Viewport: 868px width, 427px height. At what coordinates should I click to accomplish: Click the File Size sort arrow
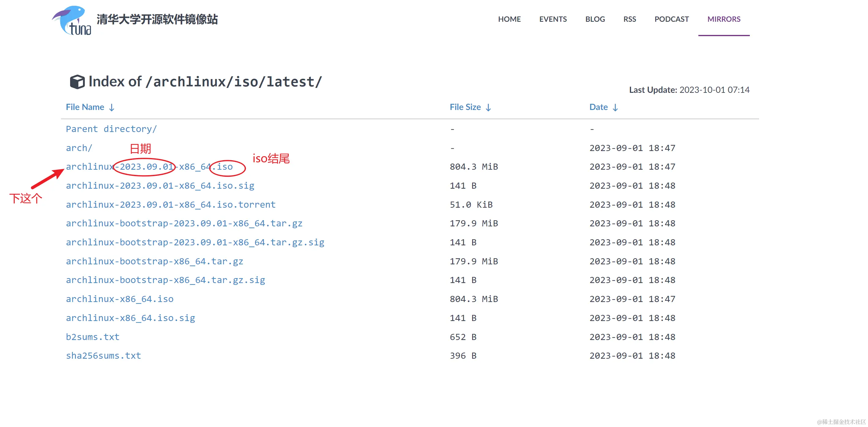point(488,108)
